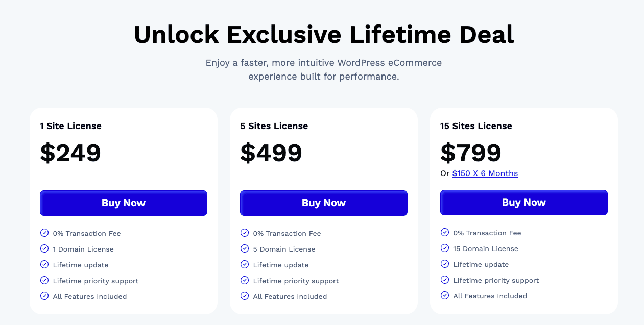Viewport: 644px width, 325px height.
Task: Click checkmark icon beside 5 Domain License
Action: 245,249
